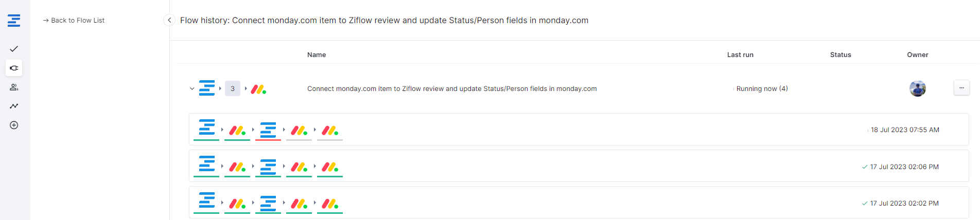Open the checkmark tasks sidebar icon
980x220 pixels.
click(x=14, y=49)
